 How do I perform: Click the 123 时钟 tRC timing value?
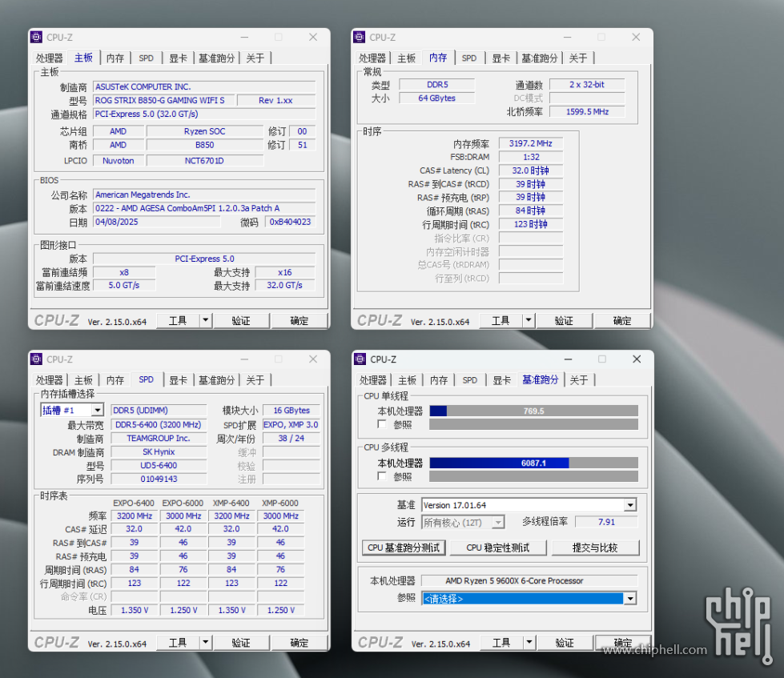tap(530, 224)
